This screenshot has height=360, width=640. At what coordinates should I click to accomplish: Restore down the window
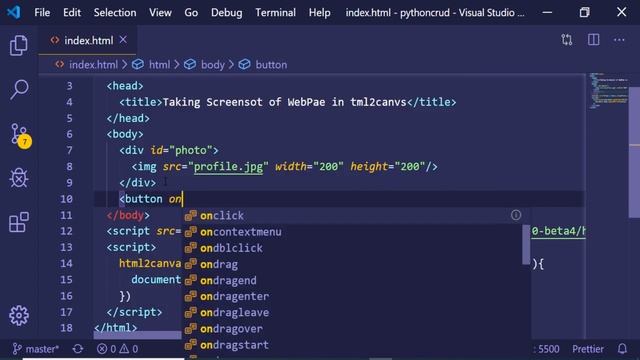coord(584,12)
